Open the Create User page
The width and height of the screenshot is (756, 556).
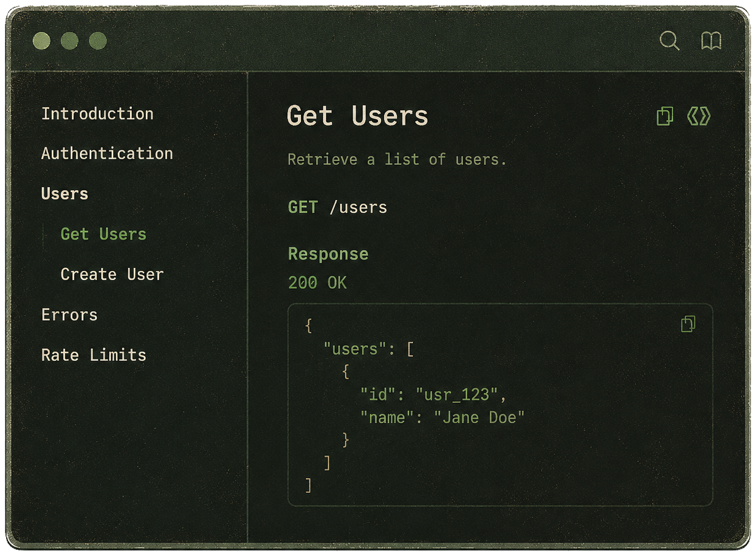click(x=112, y=274)
